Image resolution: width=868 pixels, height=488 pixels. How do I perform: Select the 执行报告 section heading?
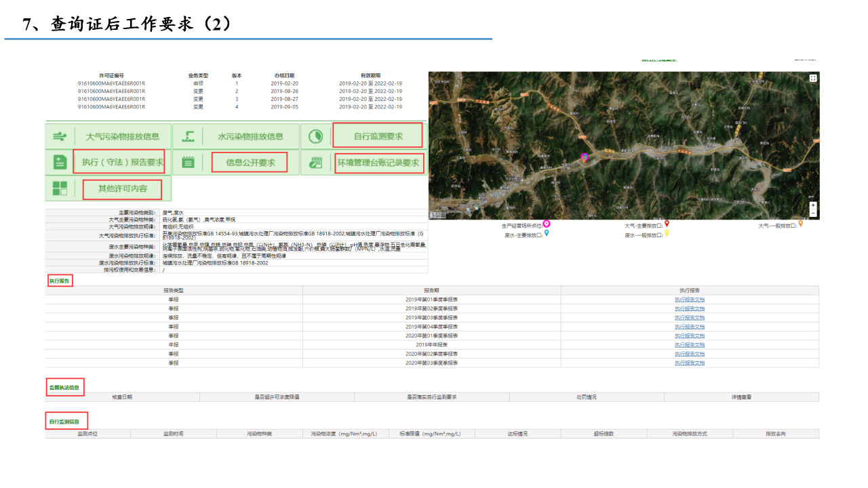(59, 281)
